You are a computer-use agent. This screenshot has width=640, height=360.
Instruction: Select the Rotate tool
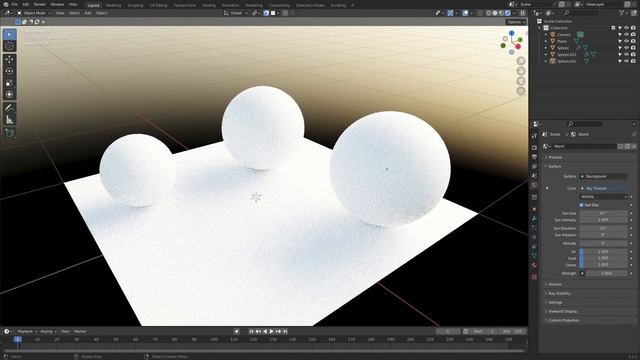click(x=9, y=71)
